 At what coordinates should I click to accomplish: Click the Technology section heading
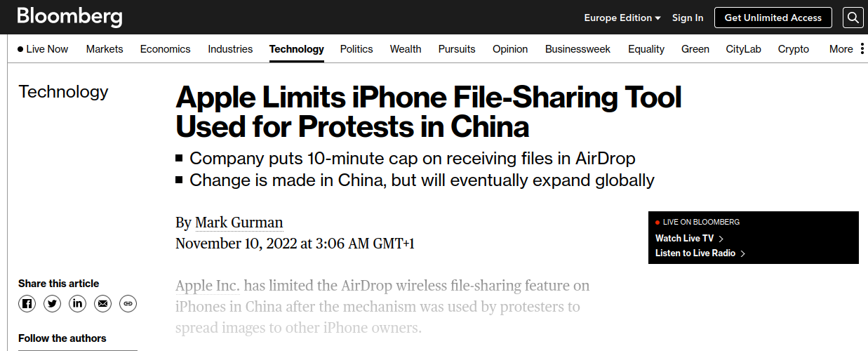tap(63, 92)
